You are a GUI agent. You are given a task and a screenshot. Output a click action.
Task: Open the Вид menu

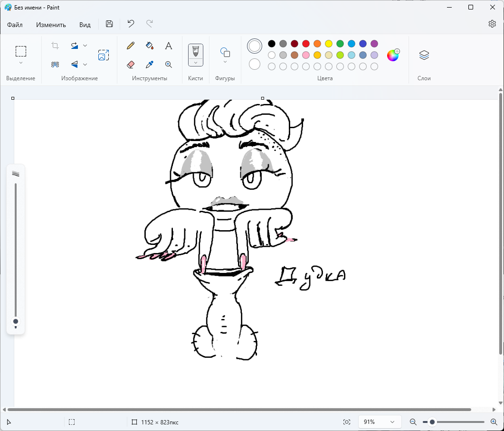click(x=85, y=25)
